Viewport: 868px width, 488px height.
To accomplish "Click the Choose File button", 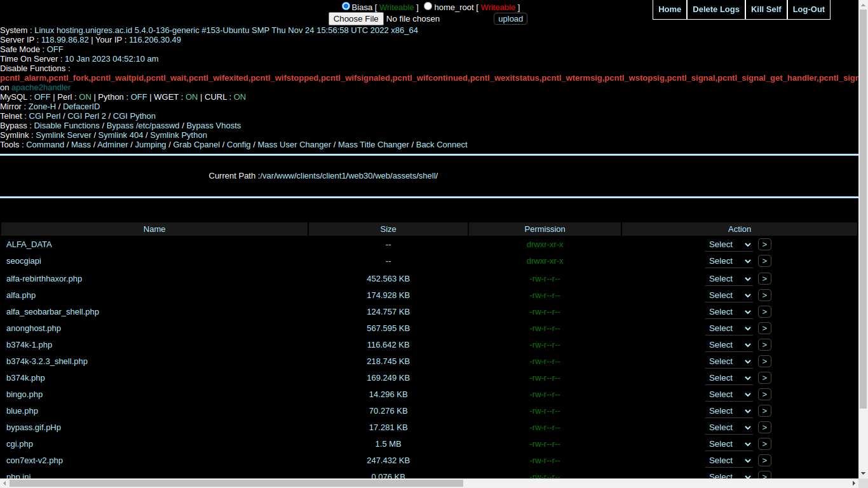I will click(356, 19).
